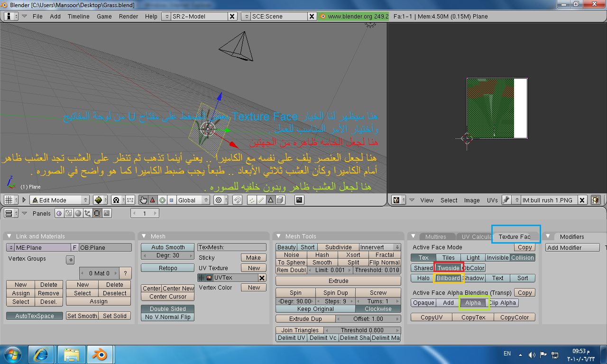The height and width of the screenshot is (364, 607).
Task: Click the snap magnet icon in 3D header
Action: pos(237,200)
